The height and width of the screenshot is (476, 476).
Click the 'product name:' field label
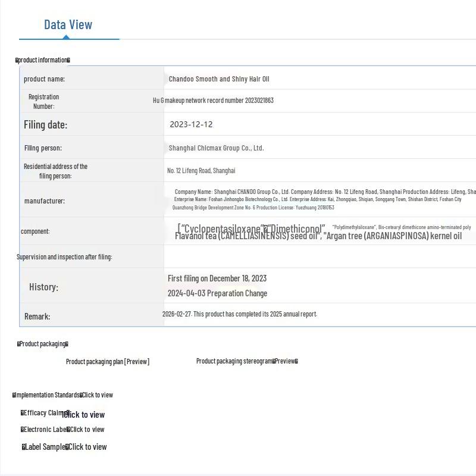click(x=44, y=79)
